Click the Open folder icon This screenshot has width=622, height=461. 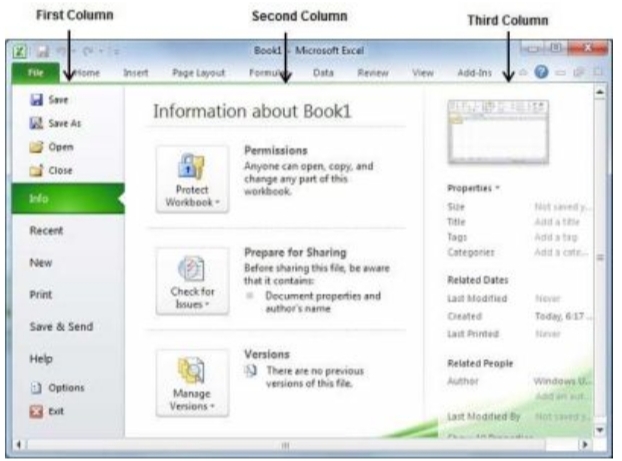(36, 147)
